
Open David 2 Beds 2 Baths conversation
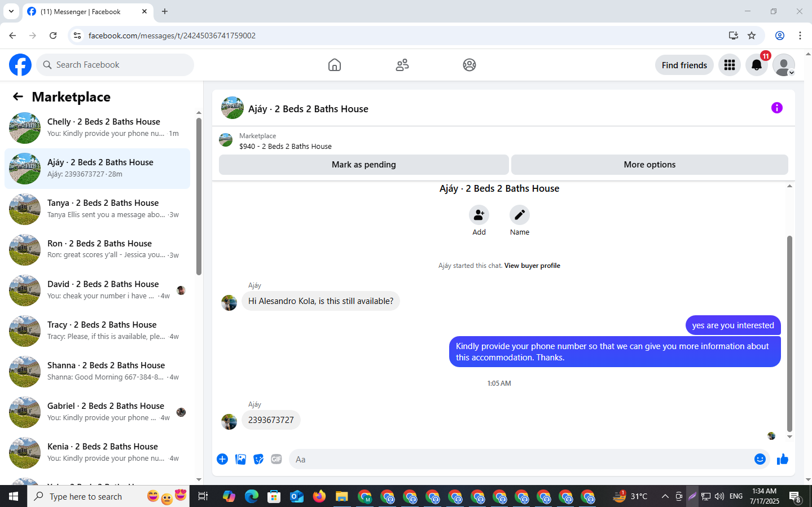coord(97,290)
